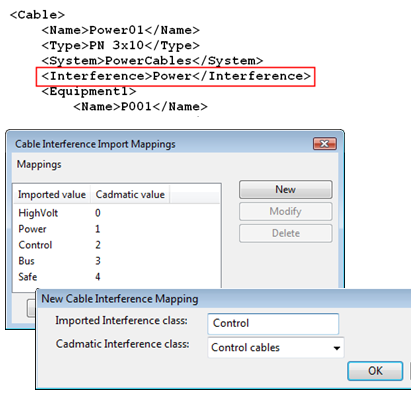Image resolution: width=411 pixels, height=399 pixels.
Task: Select the Control mapping row
Action: [x=117, y=245]
